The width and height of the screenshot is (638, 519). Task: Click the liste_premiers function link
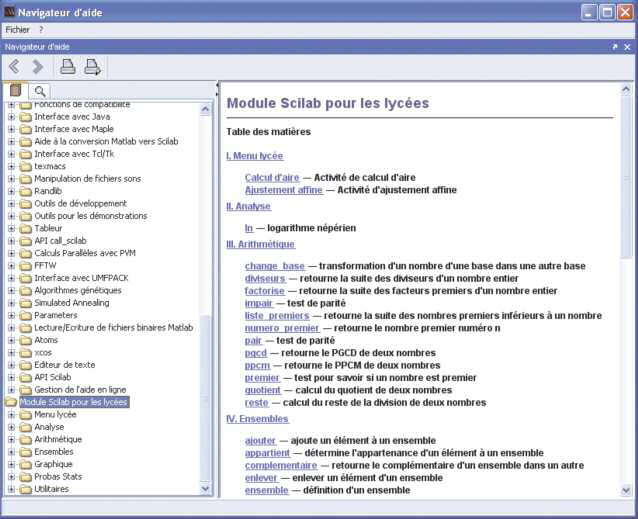277,315
